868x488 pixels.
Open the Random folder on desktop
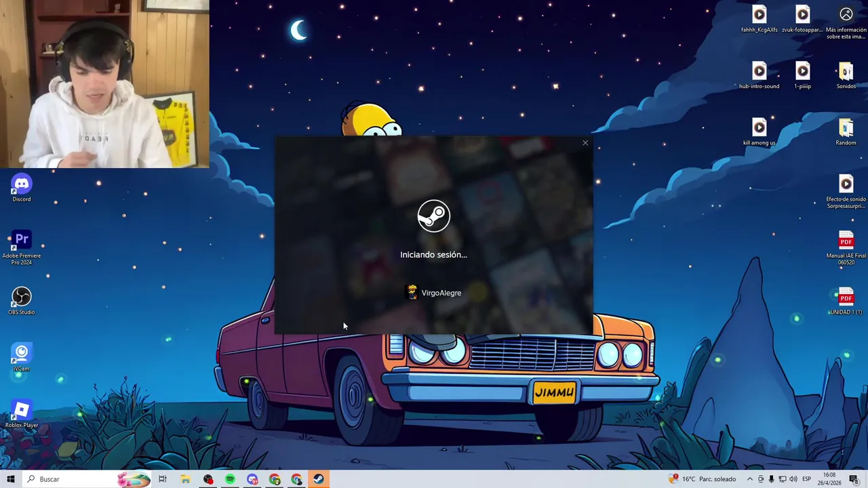pos(846,131)
